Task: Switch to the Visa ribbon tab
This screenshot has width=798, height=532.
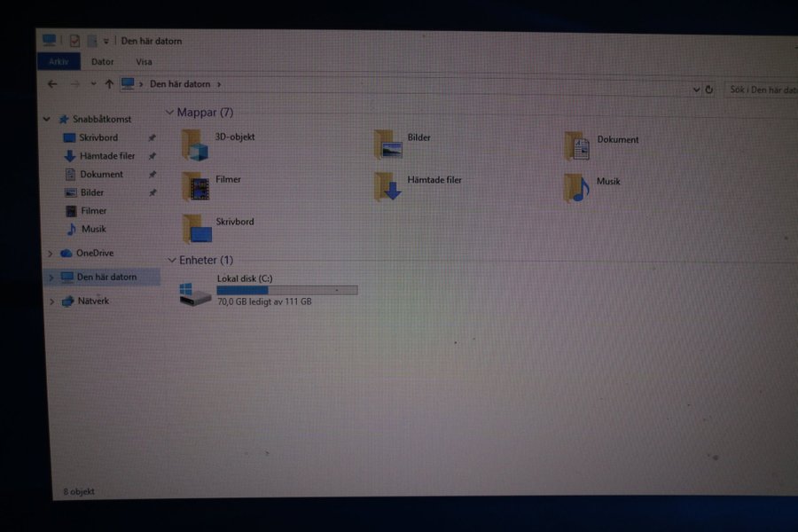Action: coord(144,62)
